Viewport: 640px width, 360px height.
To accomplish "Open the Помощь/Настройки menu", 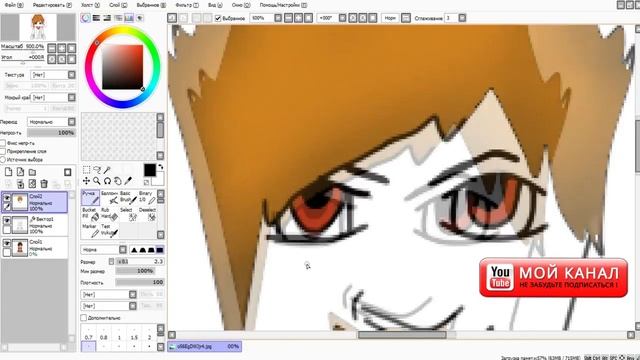I will pos(283,5).
